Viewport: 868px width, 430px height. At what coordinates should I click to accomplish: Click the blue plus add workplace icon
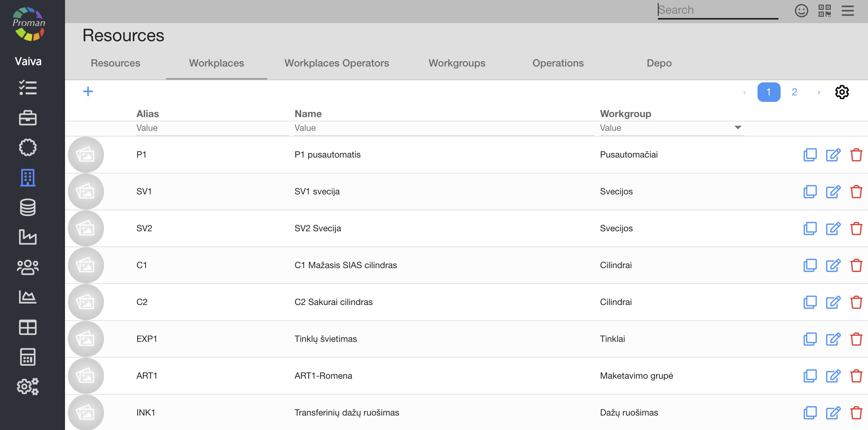pyautogui.click(x=88, y=91)
